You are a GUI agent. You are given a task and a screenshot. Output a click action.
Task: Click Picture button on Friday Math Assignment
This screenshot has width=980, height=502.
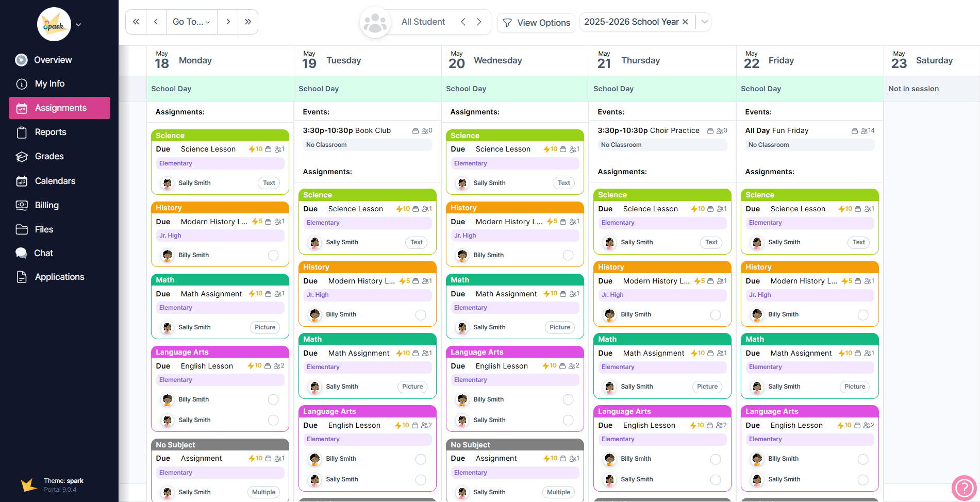point(855,387)
